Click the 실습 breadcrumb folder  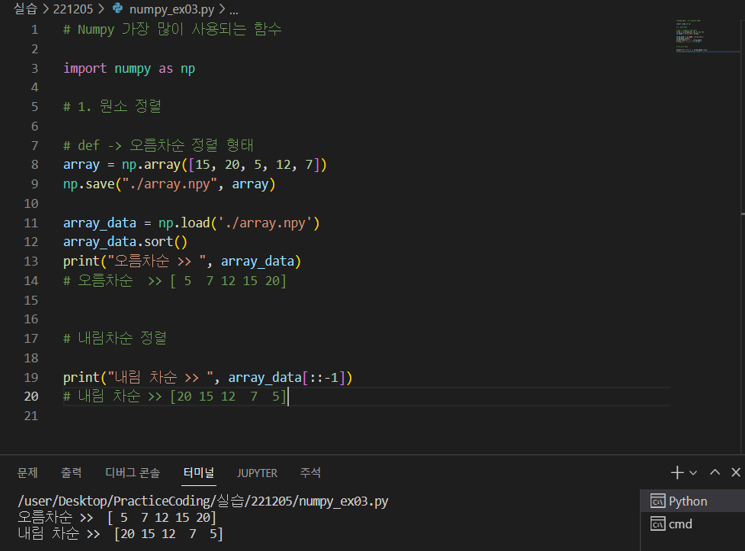(25, 9)
